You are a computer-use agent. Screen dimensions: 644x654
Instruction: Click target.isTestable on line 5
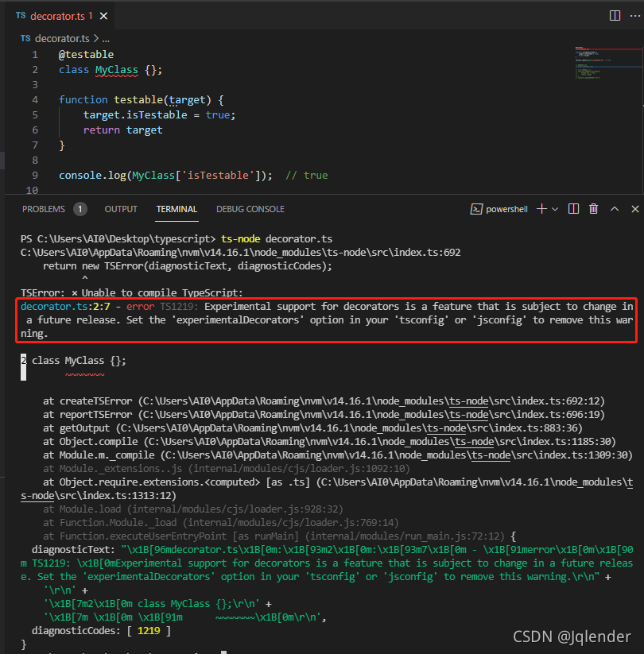tap(135, 115)
